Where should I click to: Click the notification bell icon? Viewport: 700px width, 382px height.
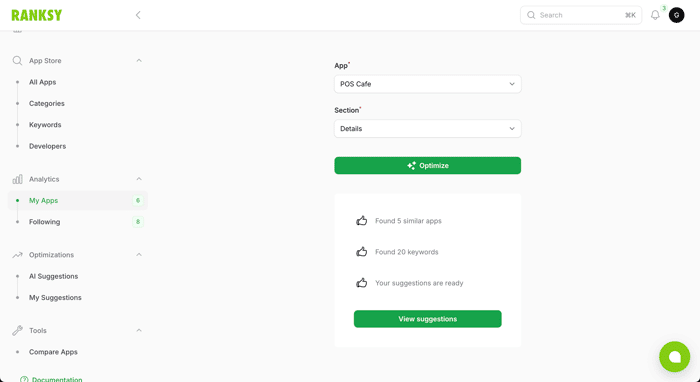tap(655, 15)
